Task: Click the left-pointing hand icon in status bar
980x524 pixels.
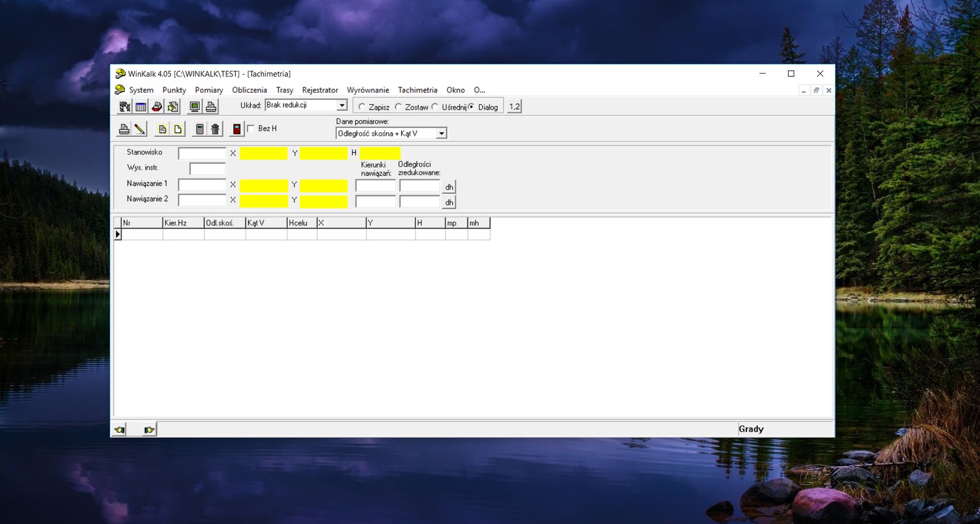Action: pos(119,429)
